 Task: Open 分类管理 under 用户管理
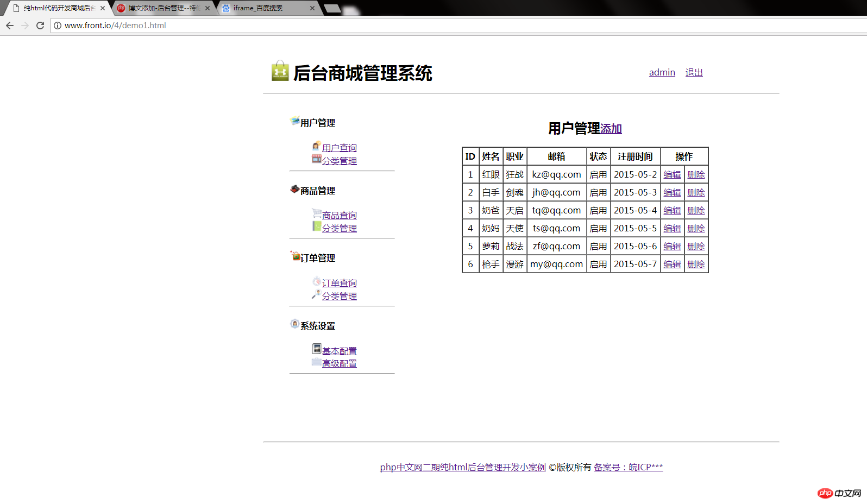point(340,161)
